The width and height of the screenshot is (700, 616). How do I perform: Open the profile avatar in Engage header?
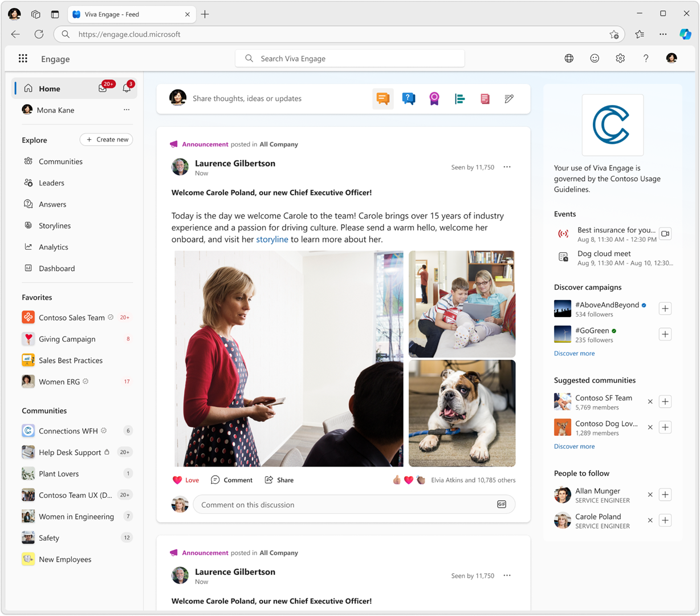coord(671,58)
